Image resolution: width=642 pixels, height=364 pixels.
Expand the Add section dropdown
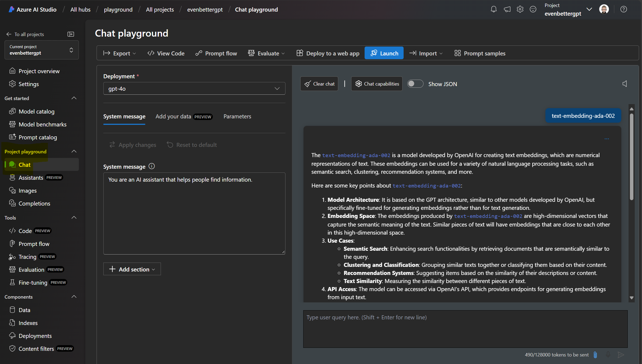pos(132,269)
